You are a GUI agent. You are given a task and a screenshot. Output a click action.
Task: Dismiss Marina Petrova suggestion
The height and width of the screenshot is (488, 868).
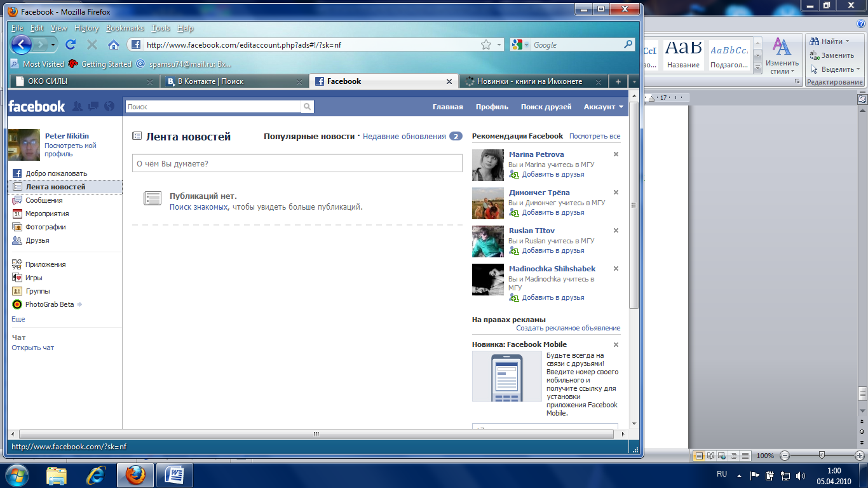coord(616,154)
